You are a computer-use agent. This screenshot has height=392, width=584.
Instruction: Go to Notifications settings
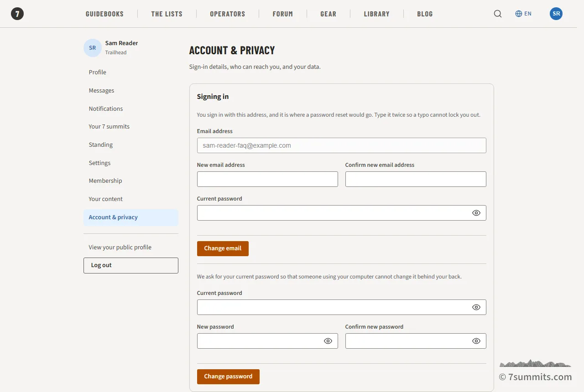(131, 108)
